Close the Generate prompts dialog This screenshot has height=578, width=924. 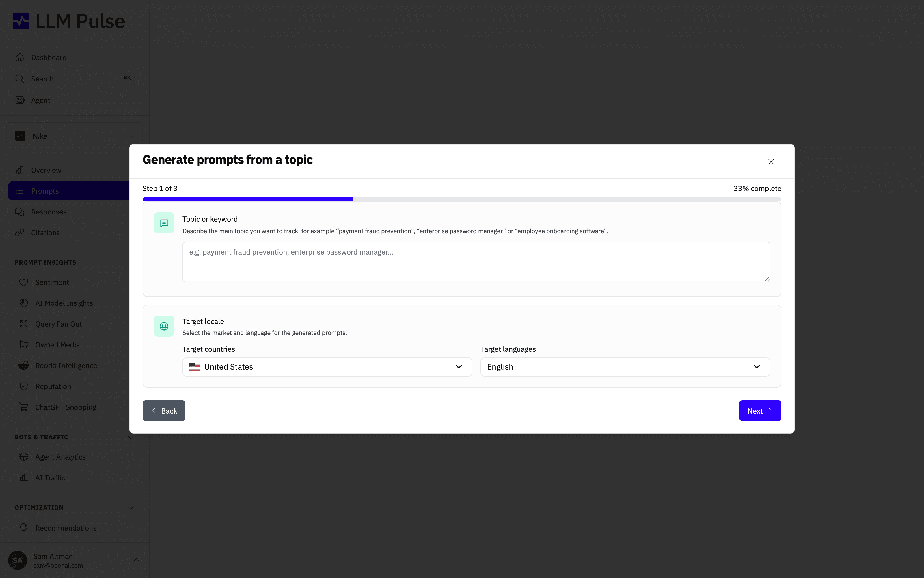coord(771,162)
